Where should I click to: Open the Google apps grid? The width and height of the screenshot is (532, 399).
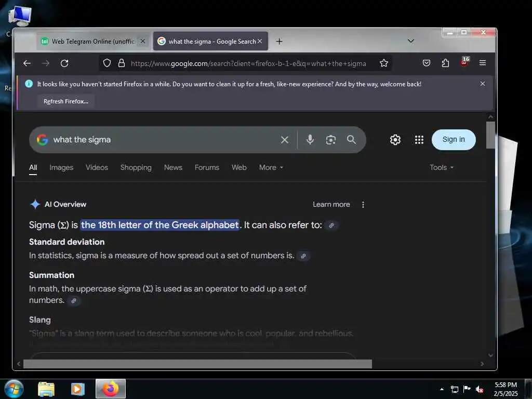[x=419, y=140]
